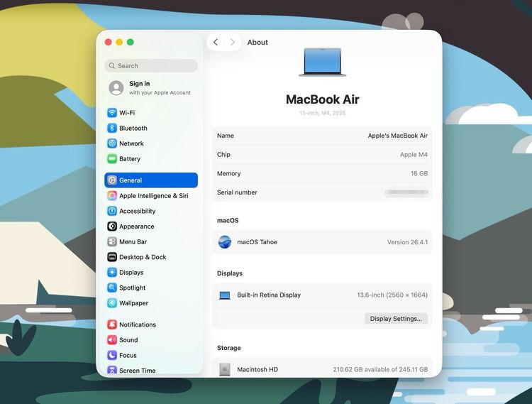
Task: Open the Spotlight magnifier icon
Action: 112,288
